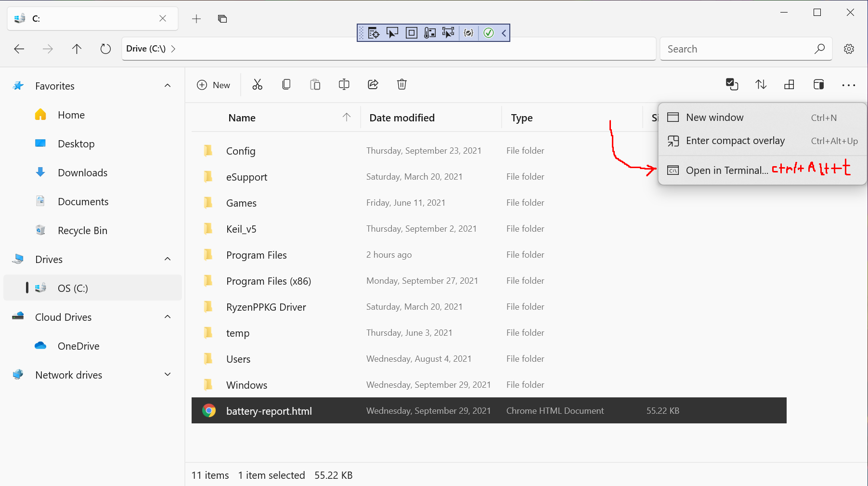Select the Windows folder
Viewport: 868px width, 486px height.
pos(489,385)
